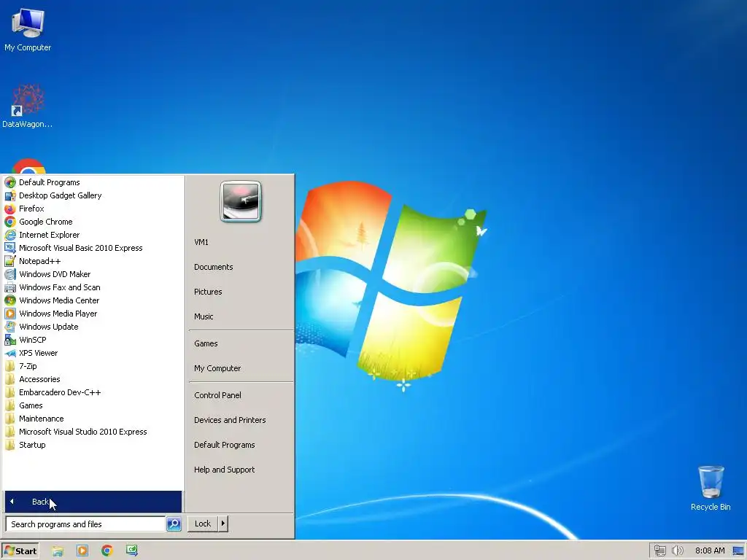This screenshot has height=560, width=747.
Task: Click the Show desktop tray button
Action: (x=739, y=551)
